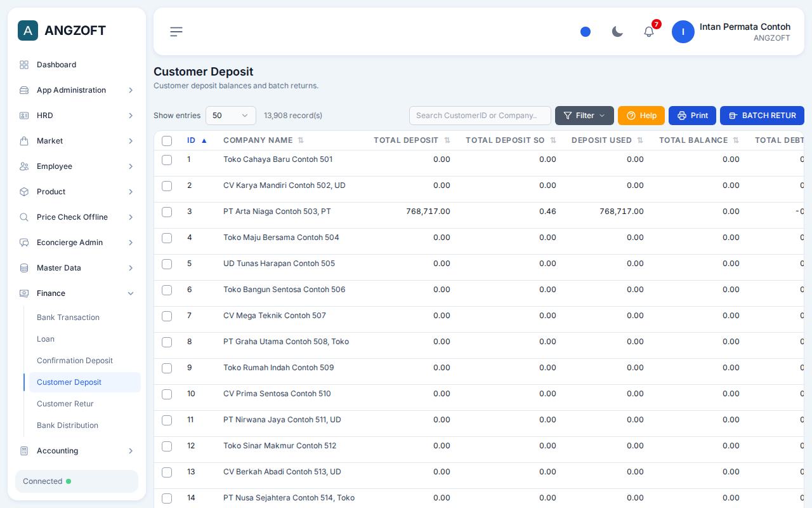Click the Accounting calculator icon
The height and width of the screenshot is (508, 812).
[x=24, y=451]
